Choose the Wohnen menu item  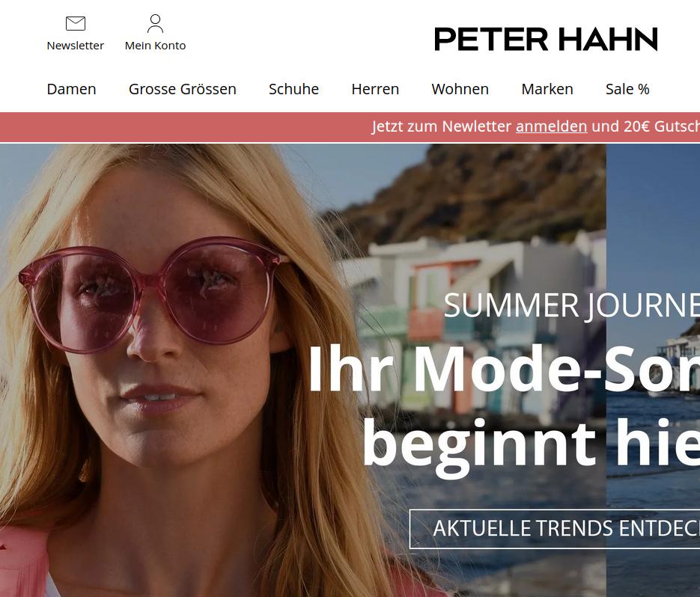tap(460, 89)
